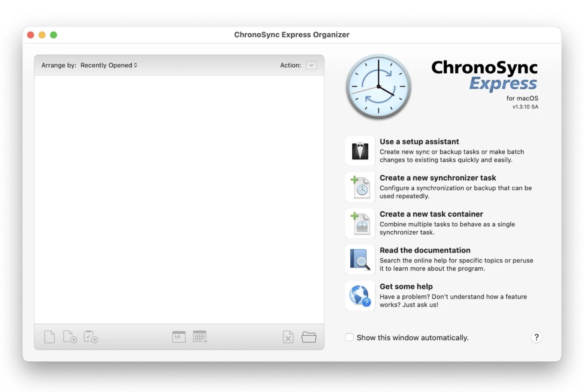Click Create a new synchronizer task heading
The width and height of the screenshot is (584, 392).
438,178
